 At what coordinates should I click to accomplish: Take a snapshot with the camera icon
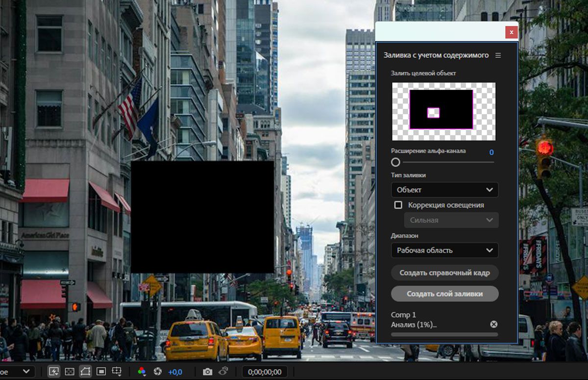pyautogui.click(x=208, y=372)
